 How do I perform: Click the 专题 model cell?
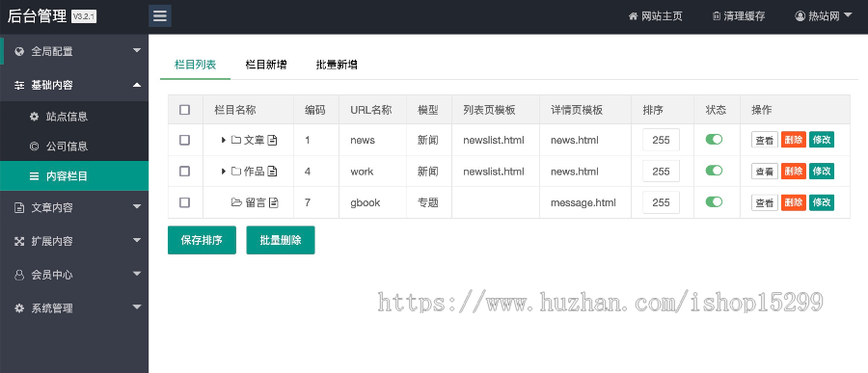point(428,202)
